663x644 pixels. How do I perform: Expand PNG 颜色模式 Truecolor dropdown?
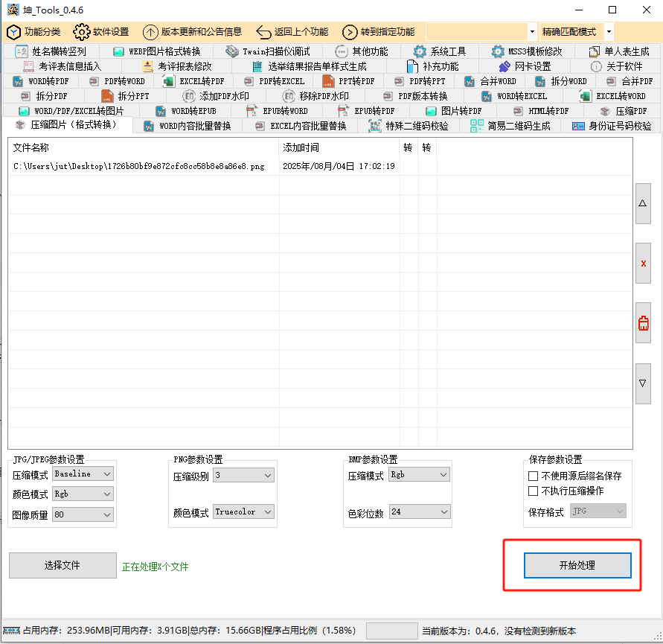pyautogui.click(x=243, y=511)
